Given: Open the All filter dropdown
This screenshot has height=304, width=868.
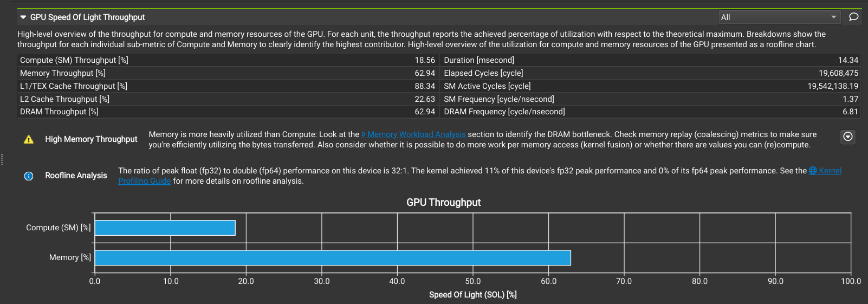Looking at the screenshot, I should pyautogui.click(x=779, y=17).
